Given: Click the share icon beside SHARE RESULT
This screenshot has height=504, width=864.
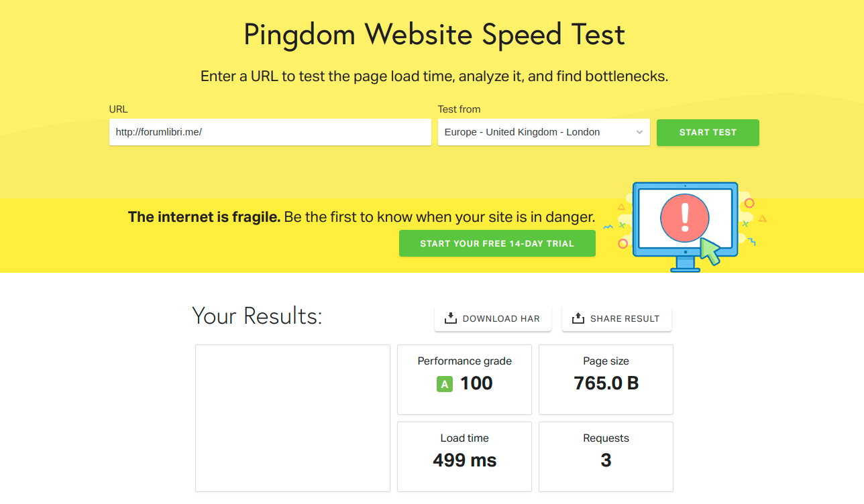Looking at the screenshot, I should pyautogui.click(x=578, y=318).
